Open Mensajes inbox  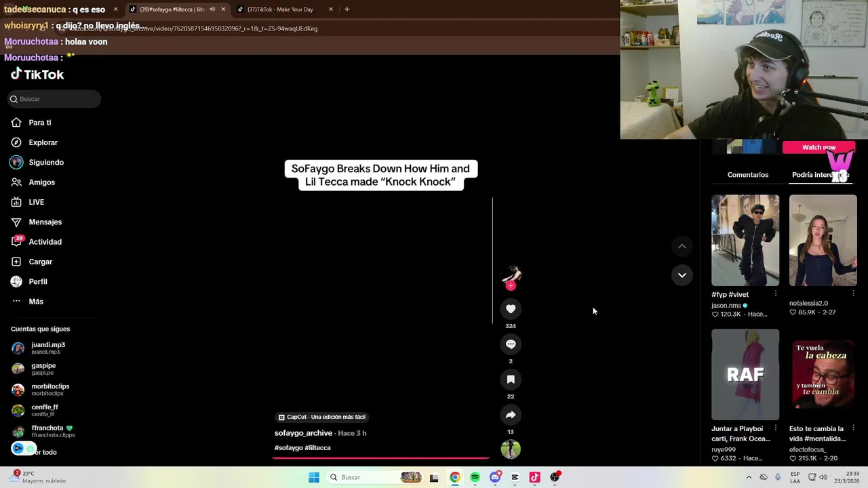coord(45,222)
